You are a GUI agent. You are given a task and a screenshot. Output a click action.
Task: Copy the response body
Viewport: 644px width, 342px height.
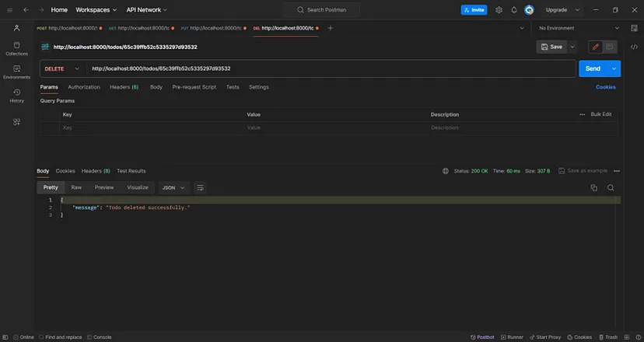pyautogui.click(x=594, y=187)
